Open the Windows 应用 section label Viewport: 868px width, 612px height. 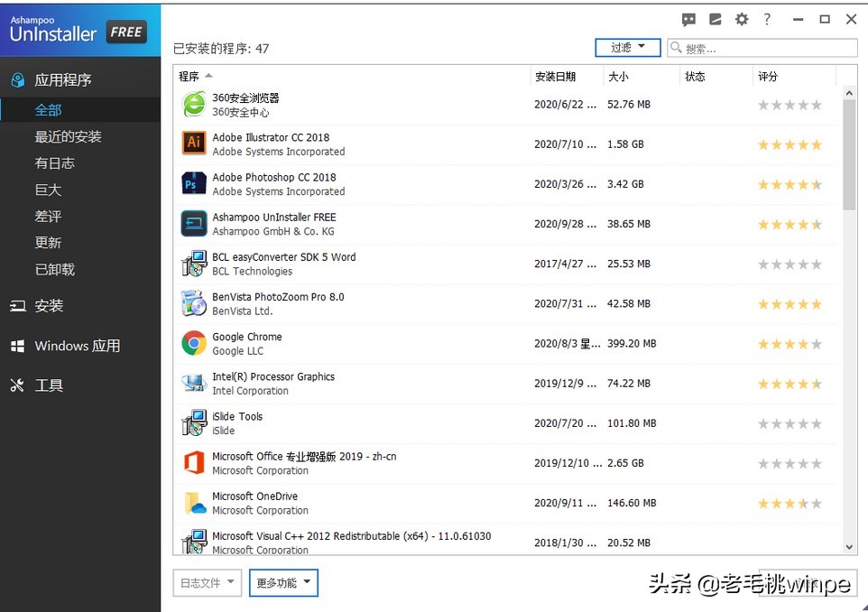coord(78,346)
